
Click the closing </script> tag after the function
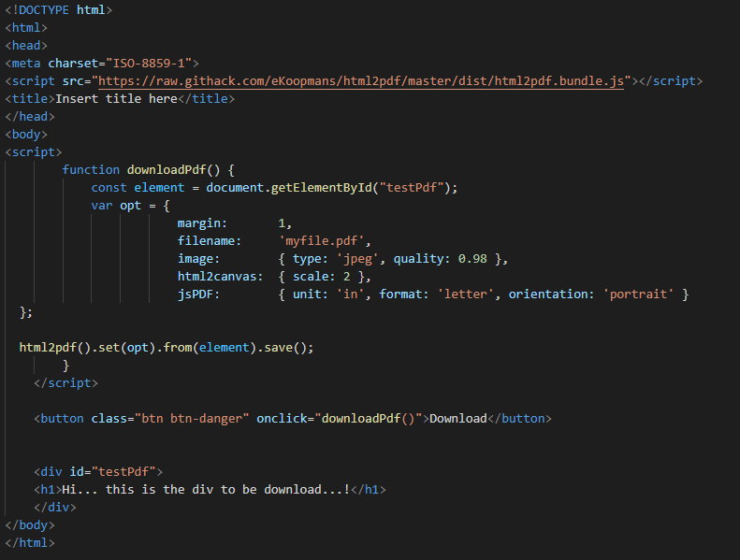point(66,383)
